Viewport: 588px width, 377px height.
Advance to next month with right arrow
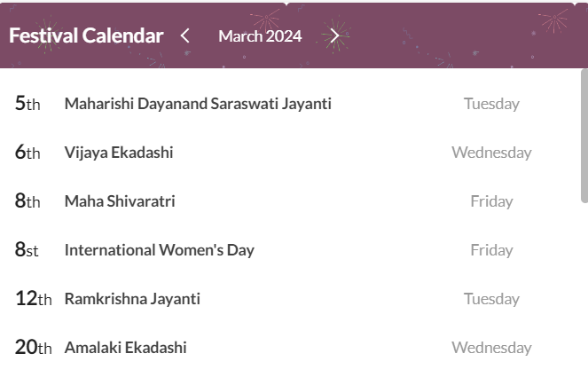334,35
